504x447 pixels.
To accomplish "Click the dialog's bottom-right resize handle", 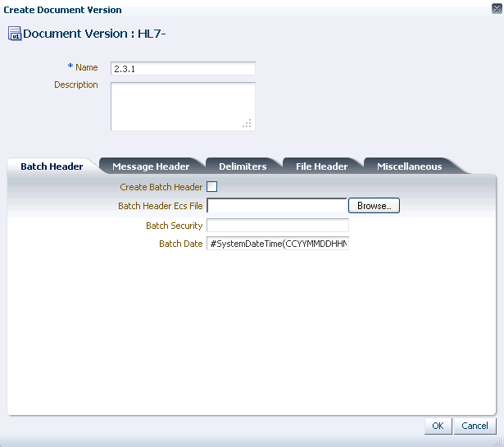I will [498, 442].
